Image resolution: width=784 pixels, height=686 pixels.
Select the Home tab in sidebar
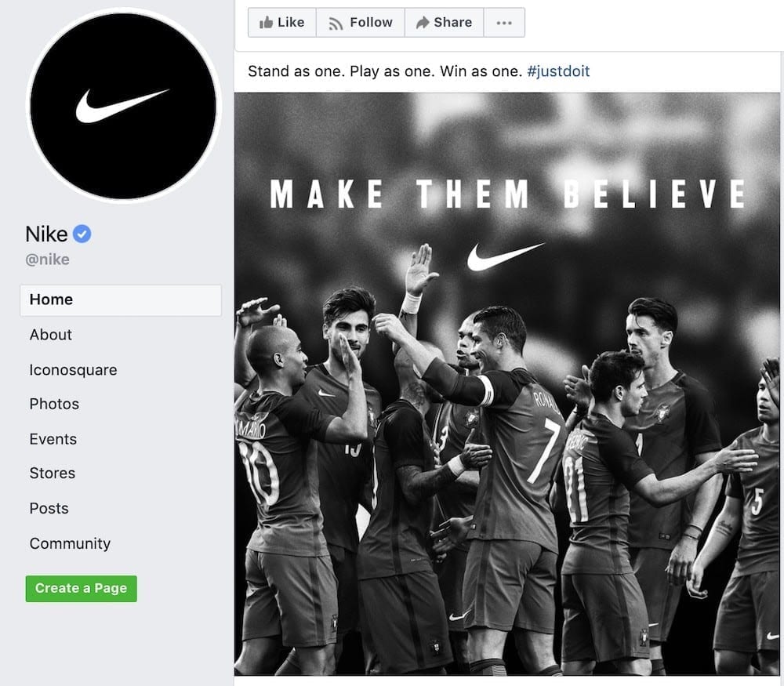click(51, 299)
